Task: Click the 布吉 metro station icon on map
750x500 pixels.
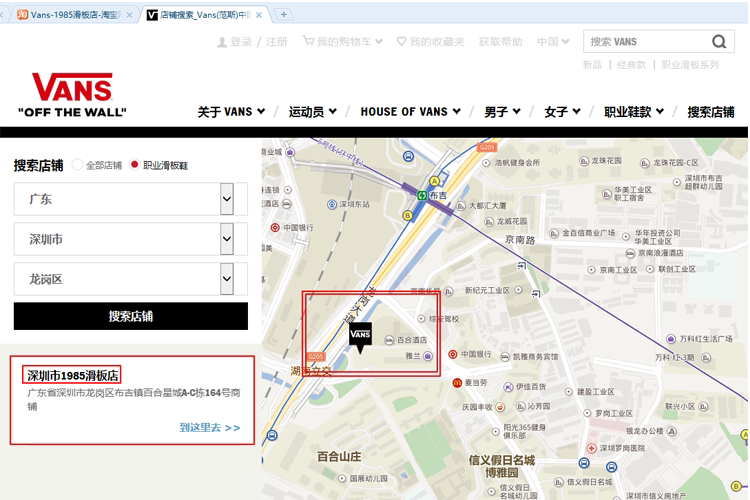Action: coord(422,195)
